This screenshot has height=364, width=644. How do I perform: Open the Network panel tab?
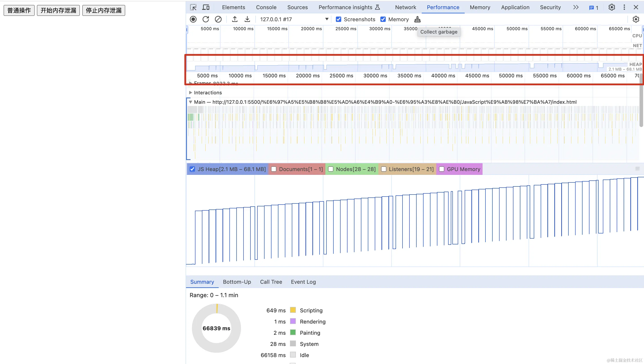coord(405,7)
